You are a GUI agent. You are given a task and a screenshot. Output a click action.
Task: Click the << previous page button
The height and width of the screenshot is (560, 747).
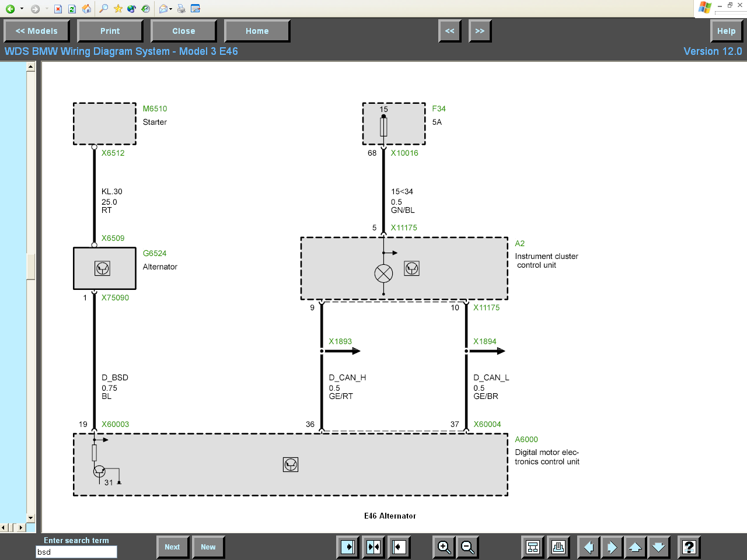pyautogui.click(x=450, y=31)
